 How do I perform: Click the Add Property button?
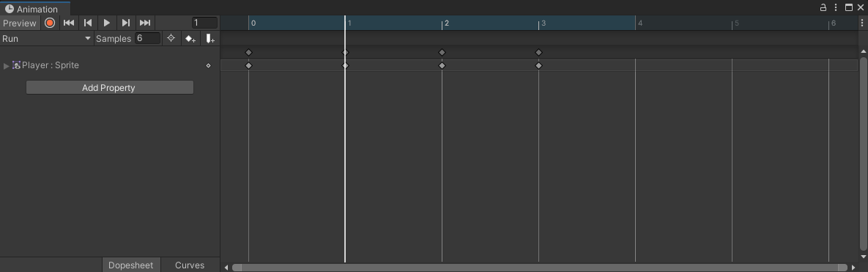point(110,87)
